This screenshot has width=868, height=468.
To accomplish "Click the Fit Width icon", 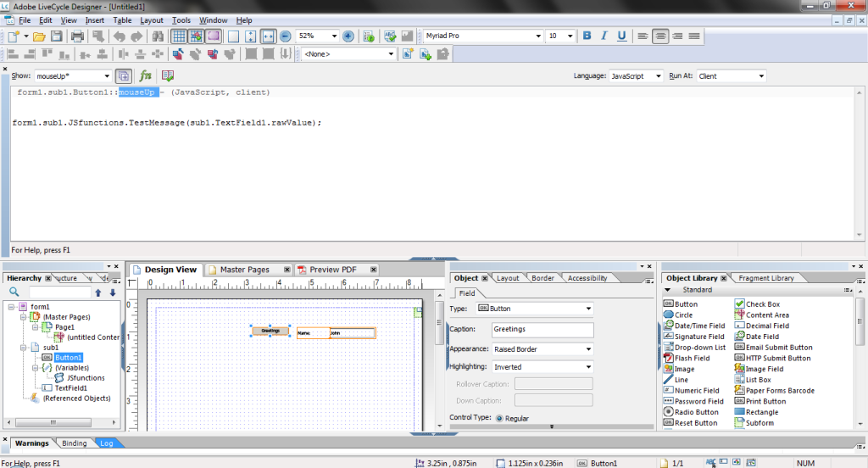I will click(x=268, y=36).
